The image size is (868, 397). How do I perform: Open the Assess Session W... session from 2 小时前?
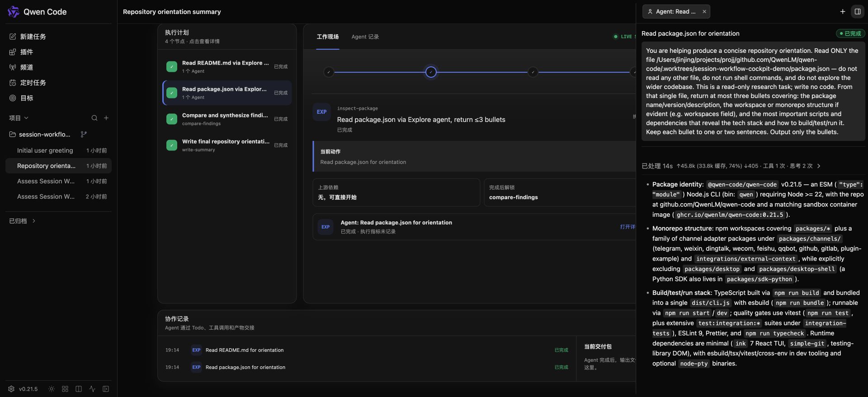click(58, 196)
